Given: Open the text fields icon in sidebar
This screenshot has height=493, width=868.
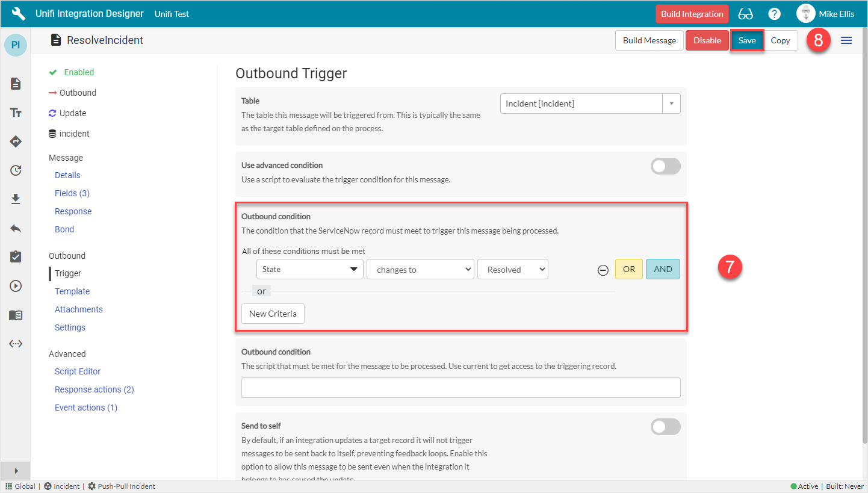Looking at the screenshot, I should coord(16,113).
